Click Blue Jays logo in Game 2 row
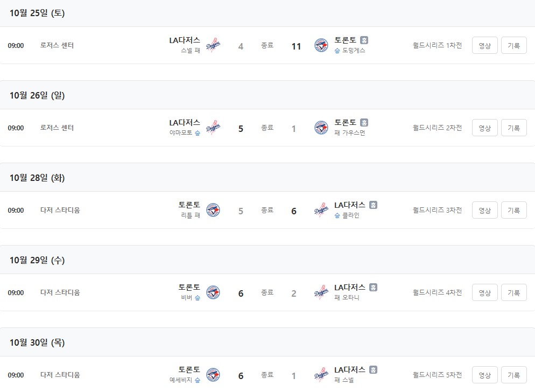Screen dimensions: 535x392 coord(321,128)
